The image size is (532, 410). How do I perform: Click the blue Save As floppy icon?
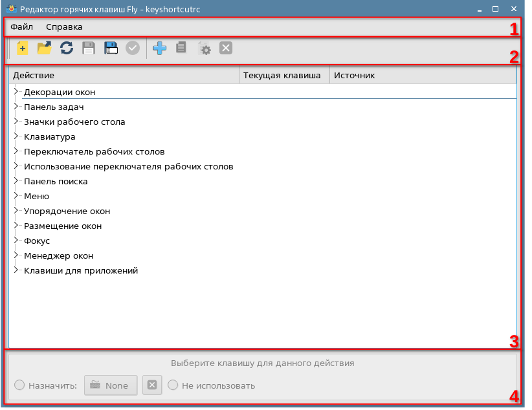pos(111,48)
